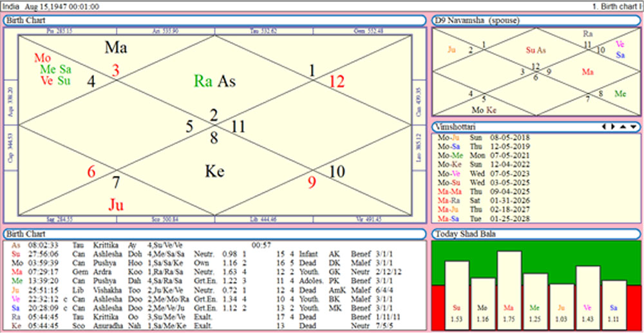
Task: Click the Ma bar in Shad Bala chart
Action: coord(509,290)
